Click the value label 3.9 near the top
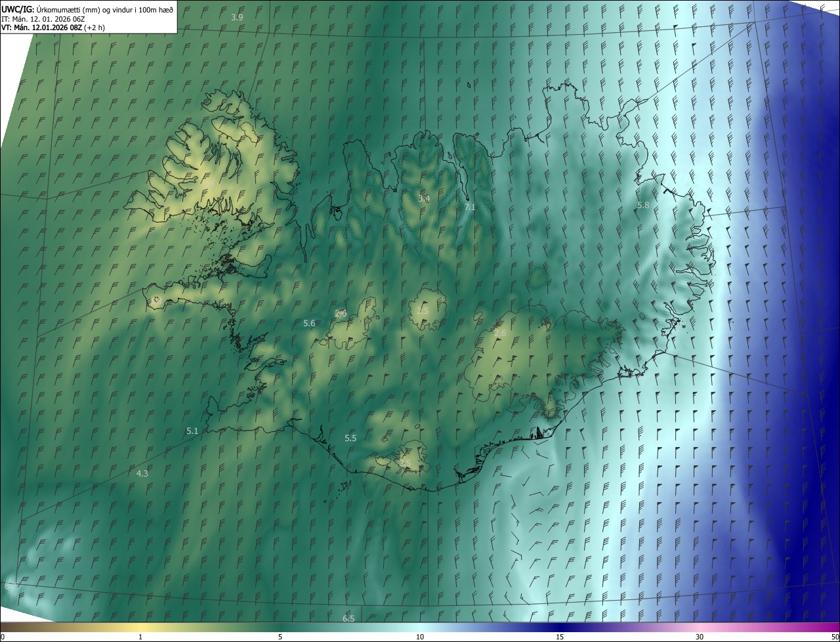 tap(237, 17)
